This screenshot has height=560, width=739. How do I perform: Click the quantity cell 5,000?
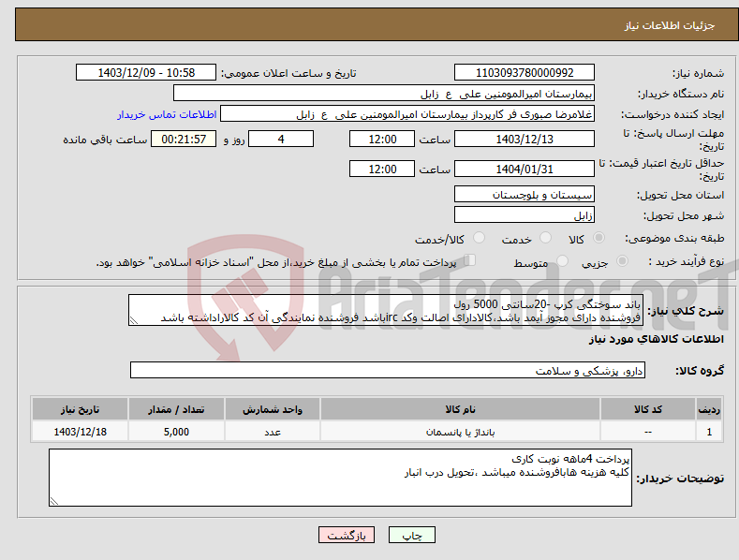[x=176, y=432]
